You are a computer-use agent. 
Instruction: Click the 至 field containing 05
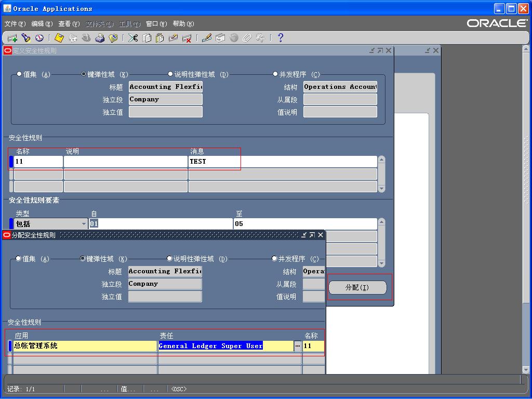tap(305, 224)
